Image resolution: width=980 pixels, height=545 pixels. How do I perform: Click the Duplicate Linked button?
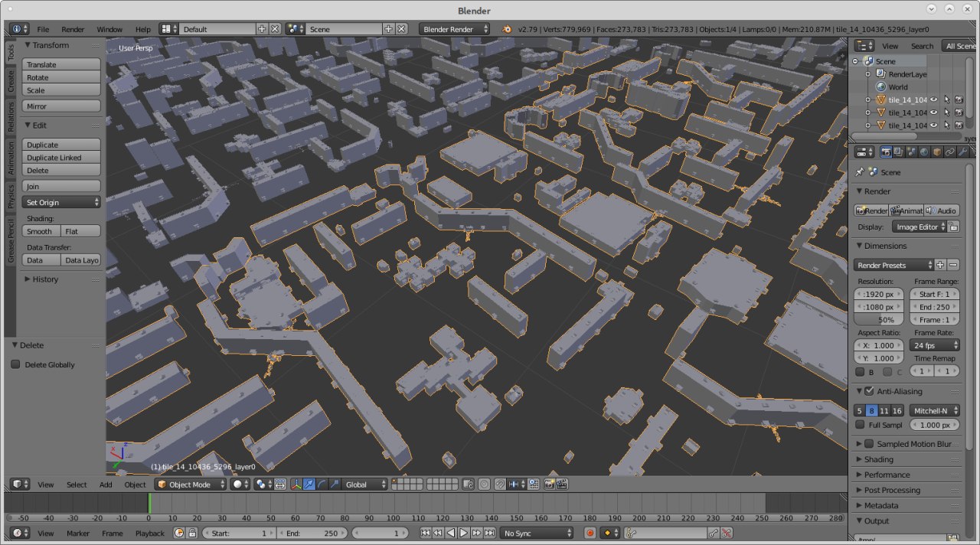point(61,158)
